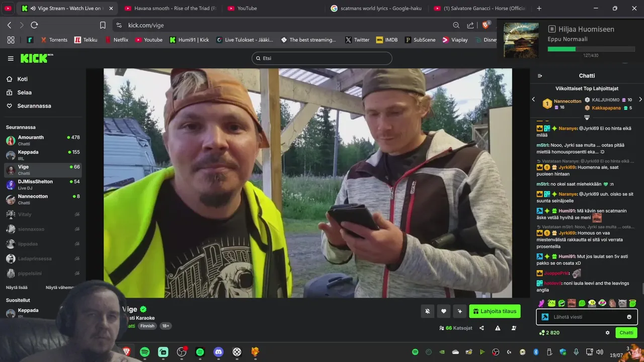Reload the page

click(34, 25)
